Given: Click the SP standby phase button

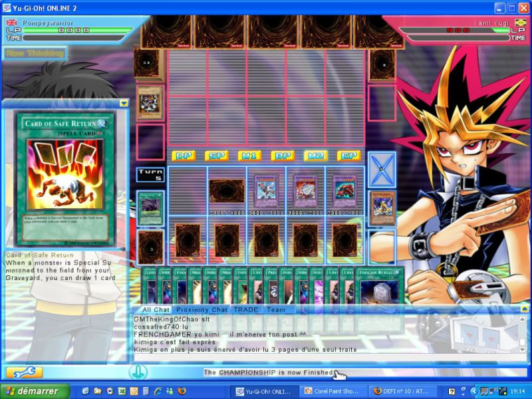Looking at the screenshot, I should pos(217,156).
